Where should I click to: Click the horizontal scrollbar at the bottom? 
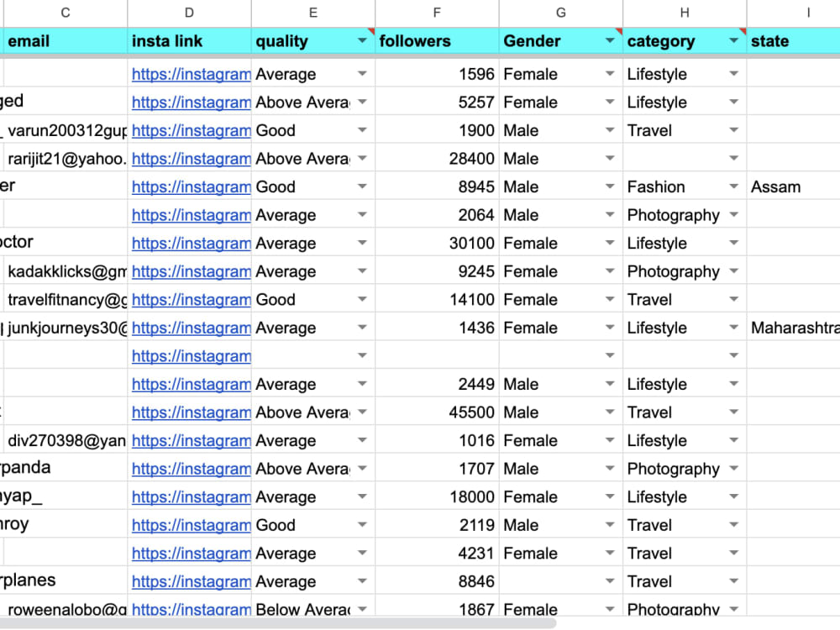279,623
